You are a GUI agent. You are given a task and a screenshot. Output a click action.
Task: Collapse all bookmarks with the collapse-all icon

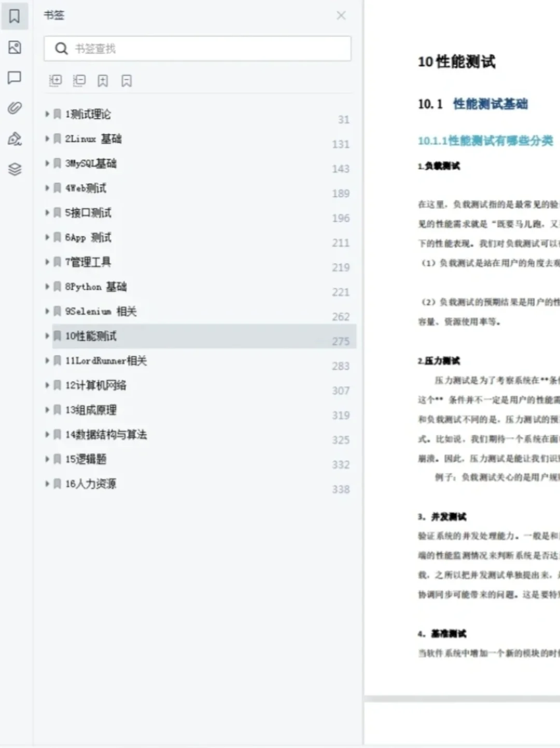(x=79, y=81)
